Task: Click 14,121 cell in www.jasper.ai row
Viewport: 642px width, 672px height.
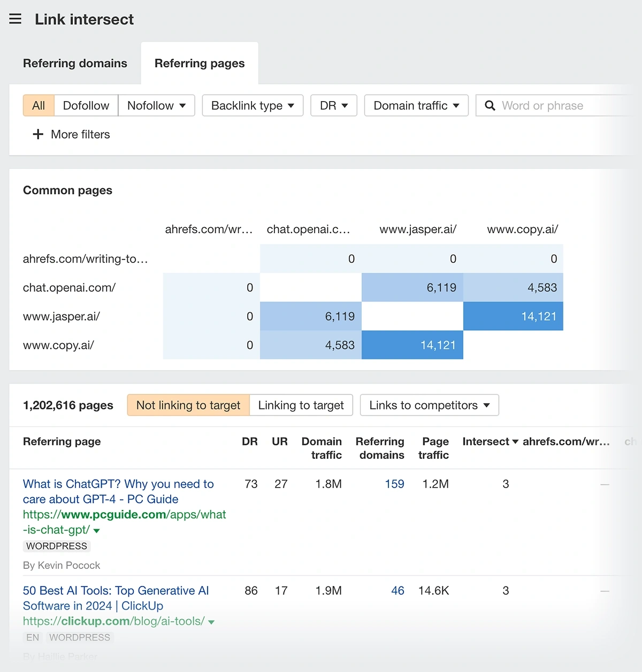Action: click(513, 316)
